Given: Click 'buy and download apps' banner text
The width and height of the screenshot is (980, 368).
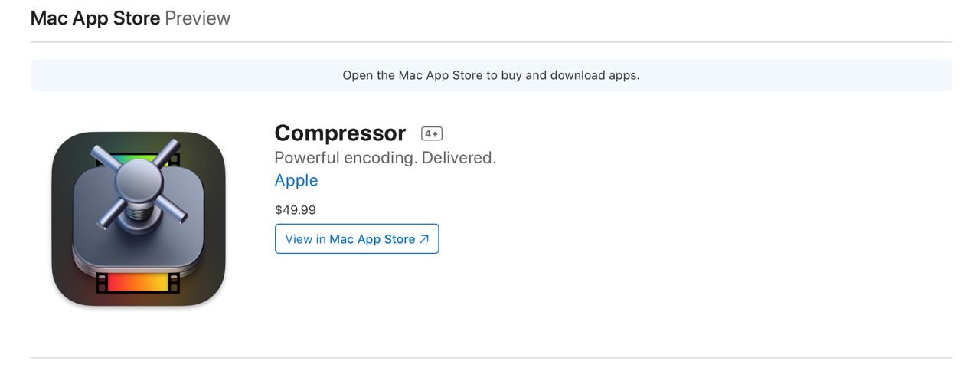Looking at the screenshot, I should coord(570,75).
